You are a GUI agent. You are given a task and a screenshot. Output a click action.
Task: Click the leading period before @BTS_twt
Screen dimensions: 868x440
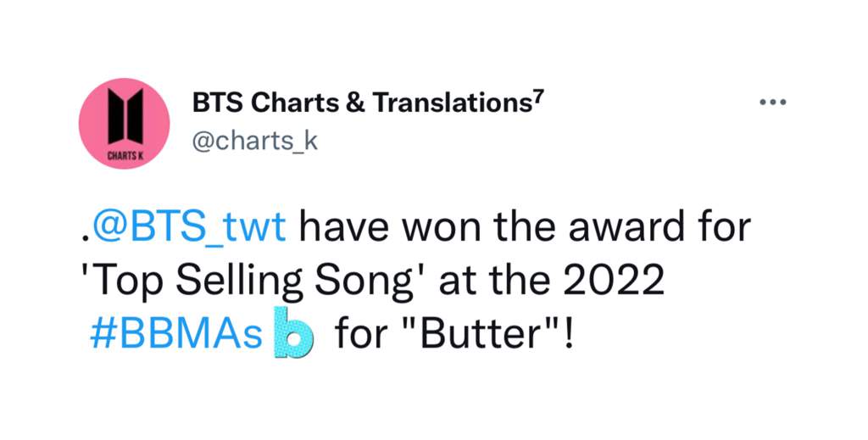pos(84,240)
